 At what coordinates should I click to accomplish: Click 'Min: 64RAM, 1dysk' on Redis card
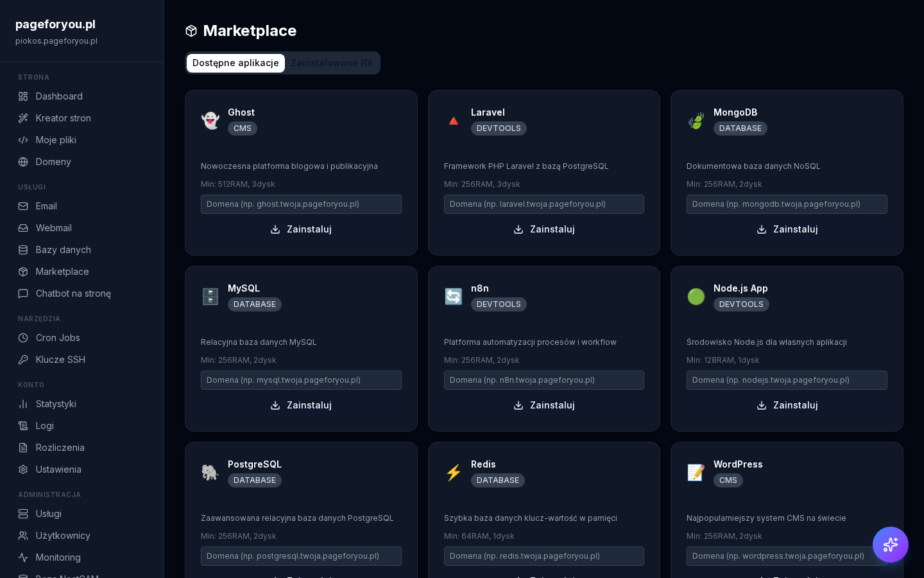coord(479,536)
